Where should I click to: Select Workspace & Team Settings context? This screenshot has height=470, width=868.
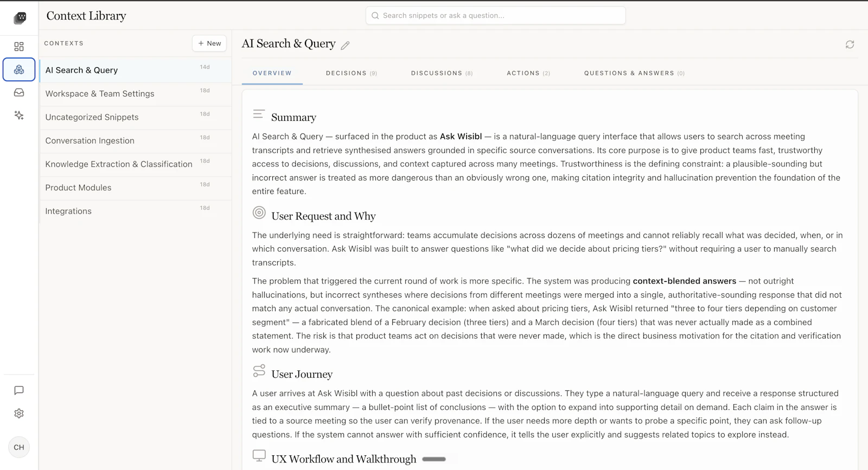click(136, 94)
